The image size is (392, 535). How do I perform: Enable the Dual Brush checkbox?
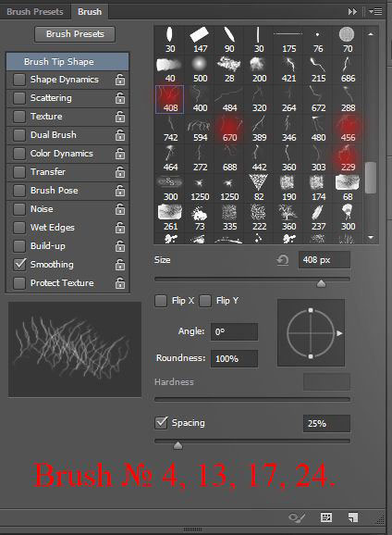tap(19, 135)
